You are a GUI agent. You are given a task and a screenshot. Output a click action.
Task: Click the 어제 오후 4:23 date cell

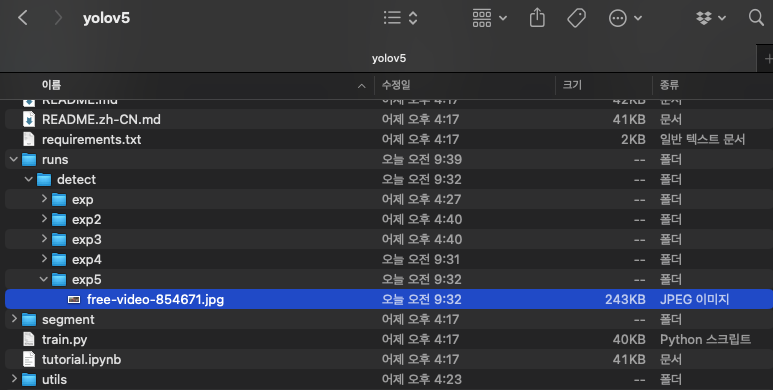pos(422,380)
